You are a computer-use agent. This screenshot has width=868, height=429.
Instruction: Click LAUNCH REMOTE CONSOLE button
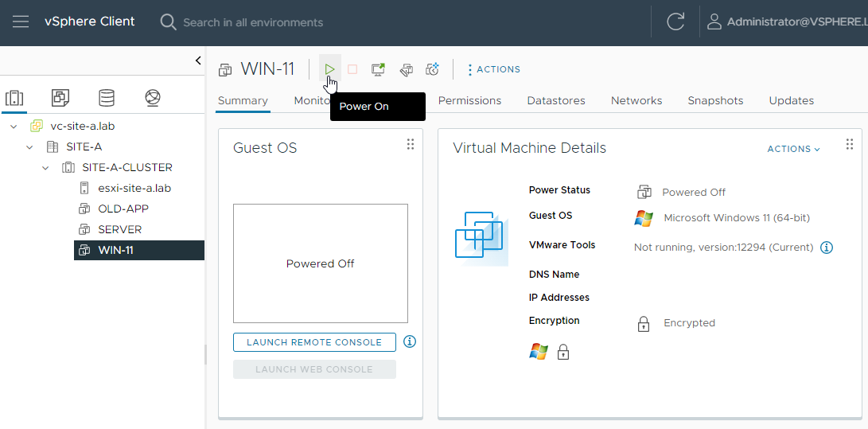(x=314, y=342)
